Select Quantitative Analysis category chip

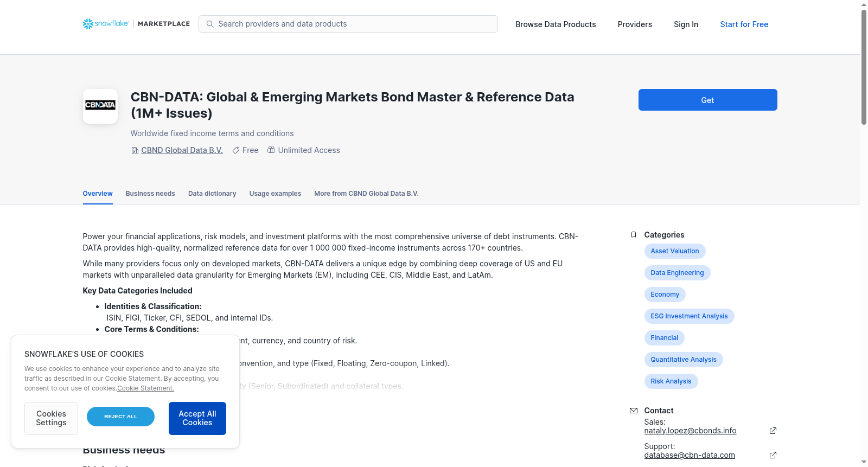point(684,360)
